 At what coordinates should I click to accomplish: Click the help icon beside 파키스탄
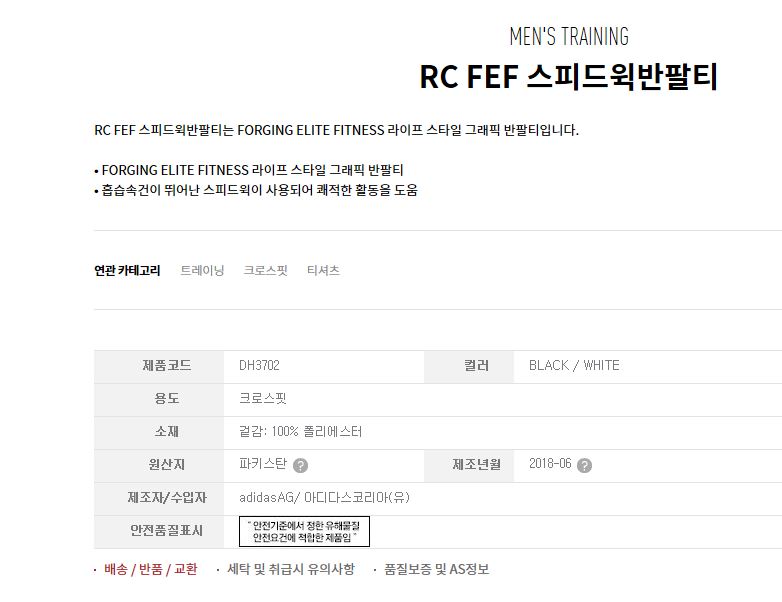click(x=300, y=465)
